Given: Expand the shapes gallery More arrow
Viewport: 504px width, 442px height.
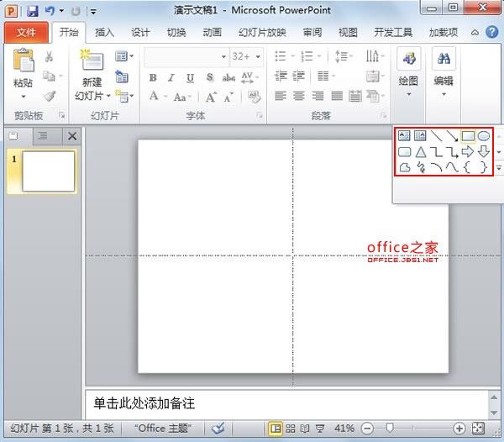Looking at the screenshot, I should pos(499,168).
